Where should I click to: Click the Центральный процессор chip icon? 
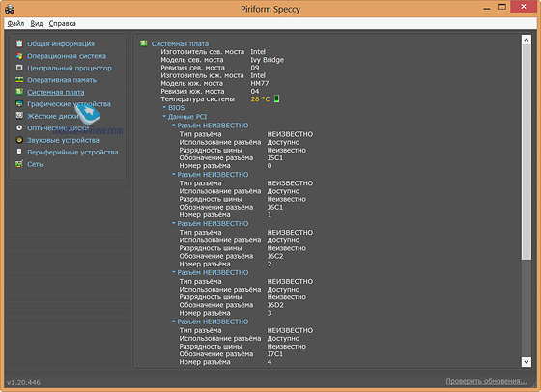click(19, 68)
